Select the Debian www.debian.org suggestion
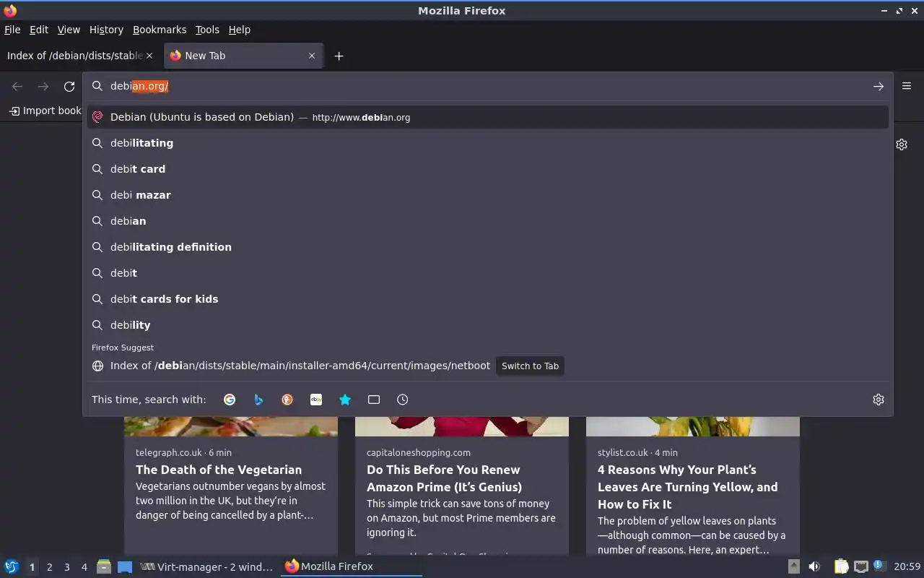The width and height of the screenshot is (924, 578). [x=488, y=117]
